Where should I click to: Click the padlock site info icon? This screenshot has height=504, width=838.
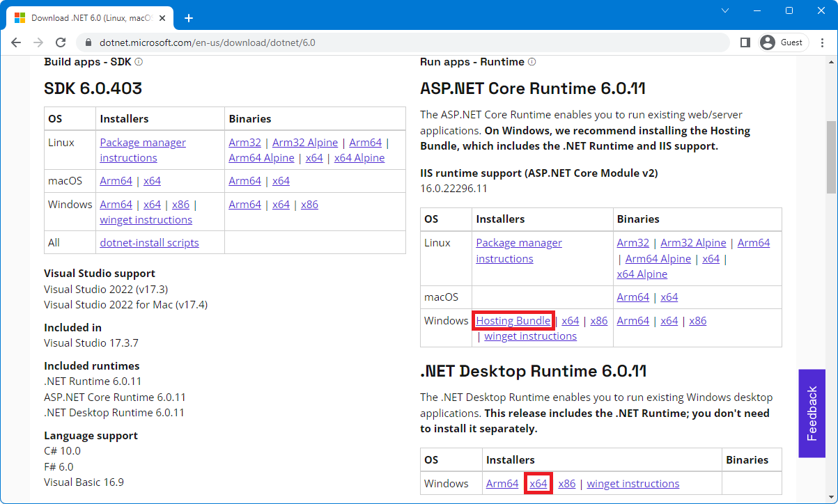88,42
